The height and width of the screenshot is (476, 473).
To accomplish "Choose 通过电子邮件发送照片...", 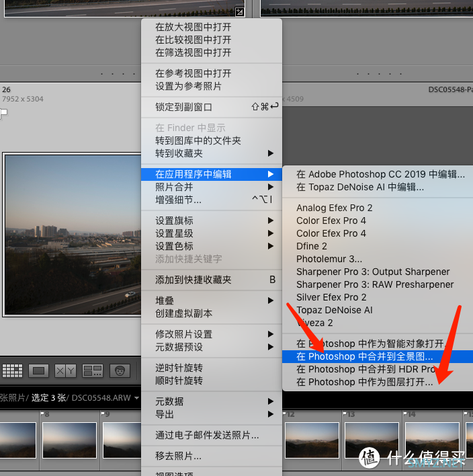I will point(212,435).
